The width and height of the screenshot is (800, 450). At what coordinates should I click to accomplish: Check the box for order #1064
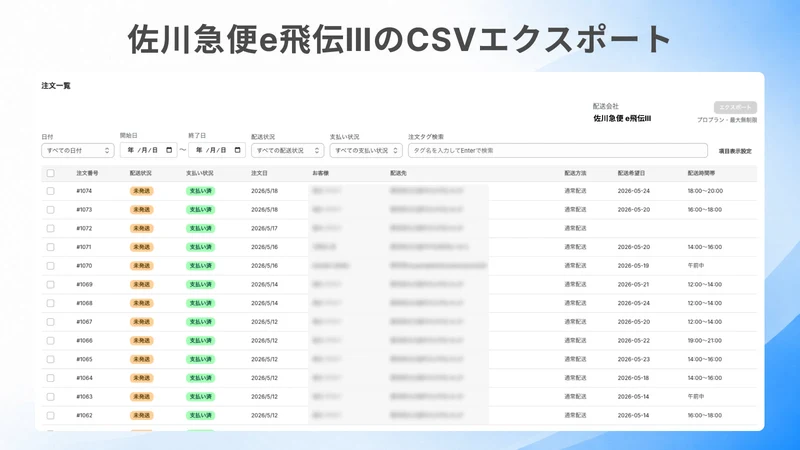click(x=51, y=378)
